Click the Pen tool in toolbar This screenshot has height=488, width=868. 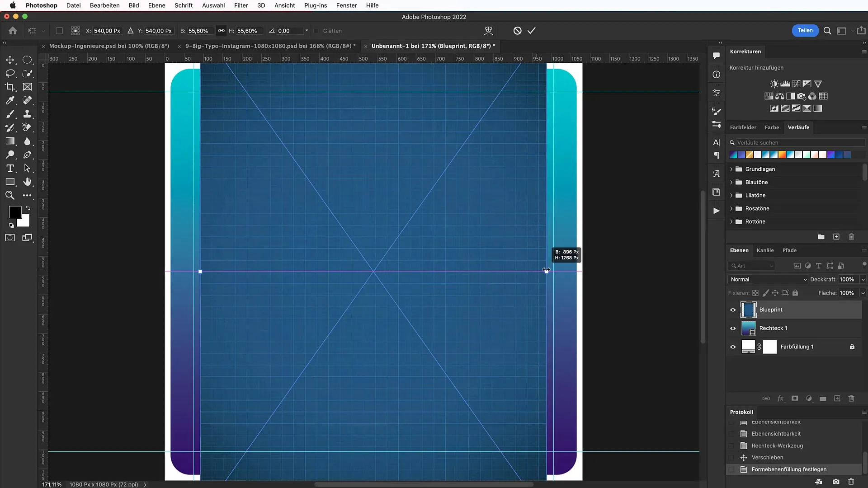[27, 155]
